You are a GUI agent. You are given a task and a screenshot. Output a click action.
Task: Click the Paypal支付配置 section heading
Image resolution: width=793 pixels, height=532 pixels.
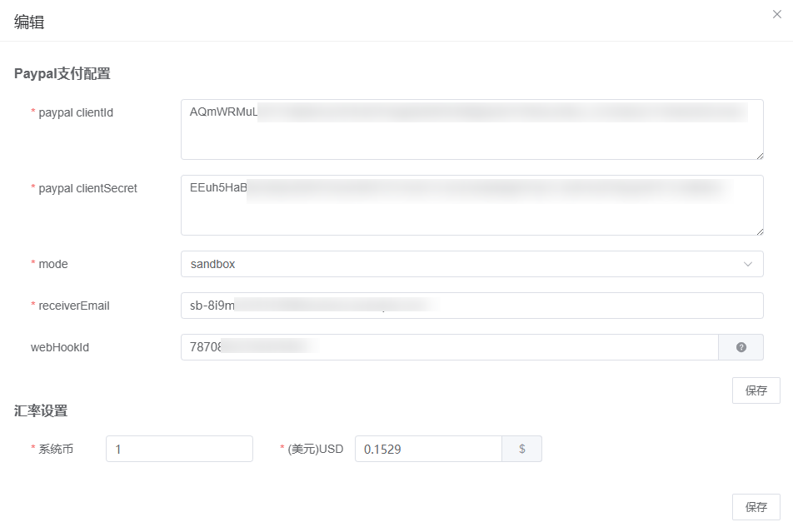tap(62, 74)
